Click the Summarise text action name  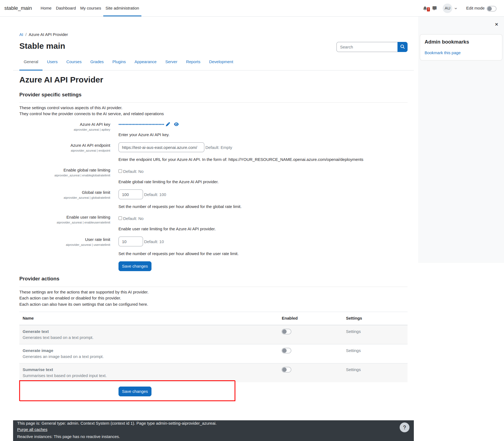click(x=38, y=370)
